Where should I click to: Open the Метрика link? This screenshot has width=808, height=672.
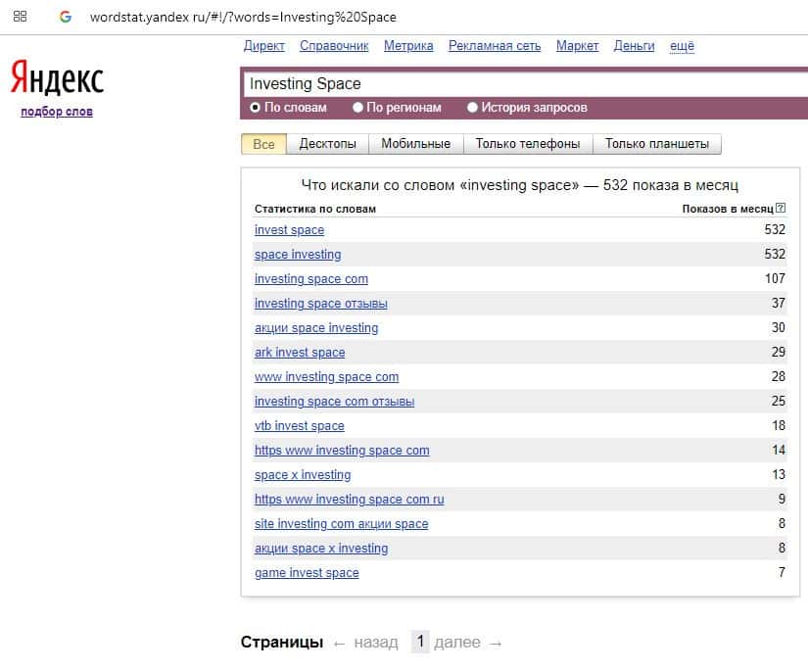pos(408,46)
